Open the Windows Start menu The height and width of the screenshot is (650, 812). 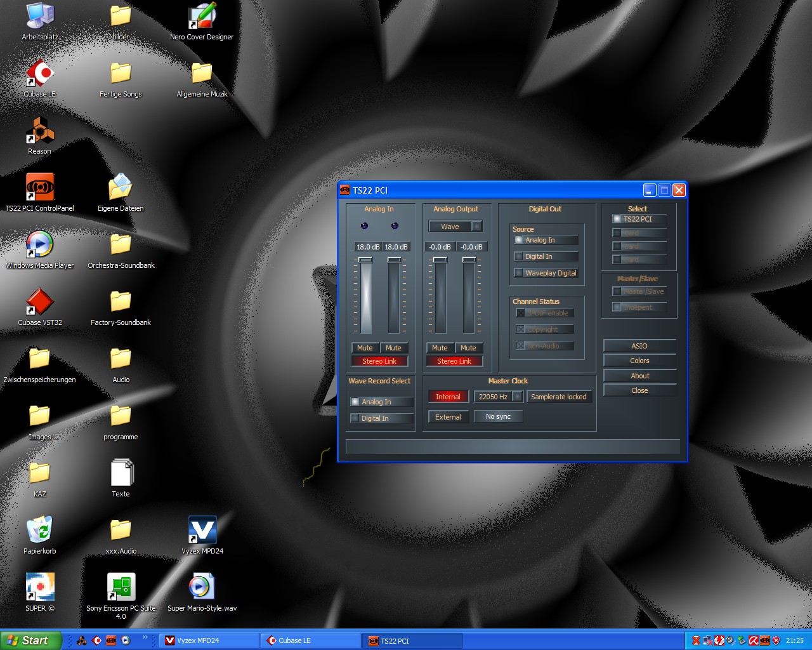pos(31,640)
